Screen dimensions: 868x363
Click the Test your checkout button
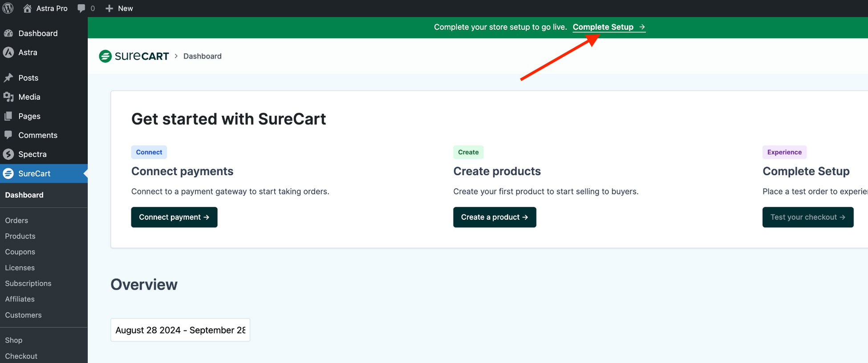click(x=808, y=217)
